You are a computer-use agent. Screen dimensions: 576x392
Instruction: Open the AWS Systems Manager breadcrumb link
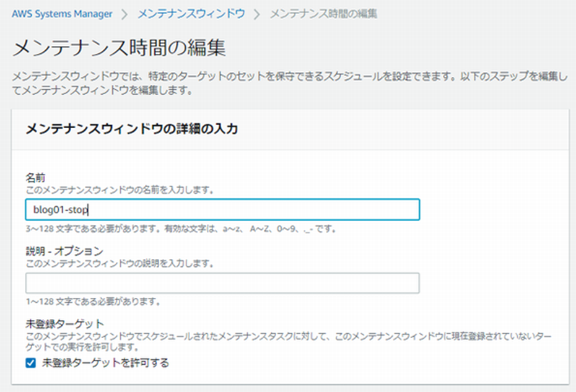click(x=62, y=14)
